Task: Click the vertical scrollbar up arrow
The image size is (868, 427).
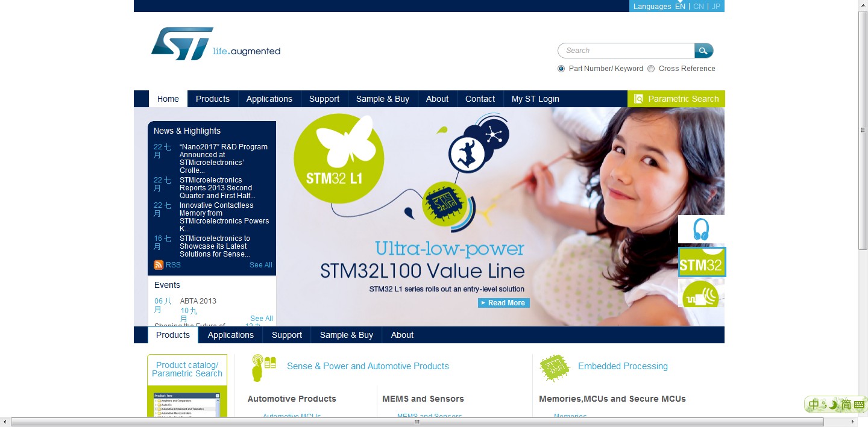Action: point(863,5)
